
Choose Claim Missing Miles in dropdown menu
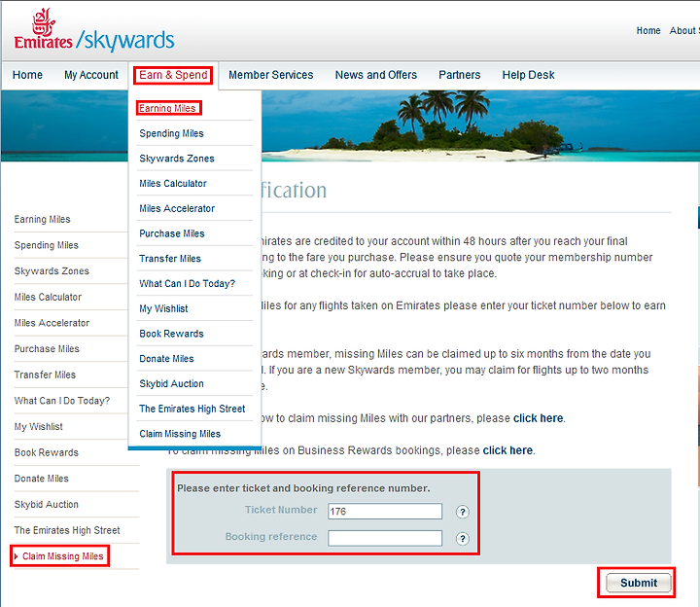(180, 434)
